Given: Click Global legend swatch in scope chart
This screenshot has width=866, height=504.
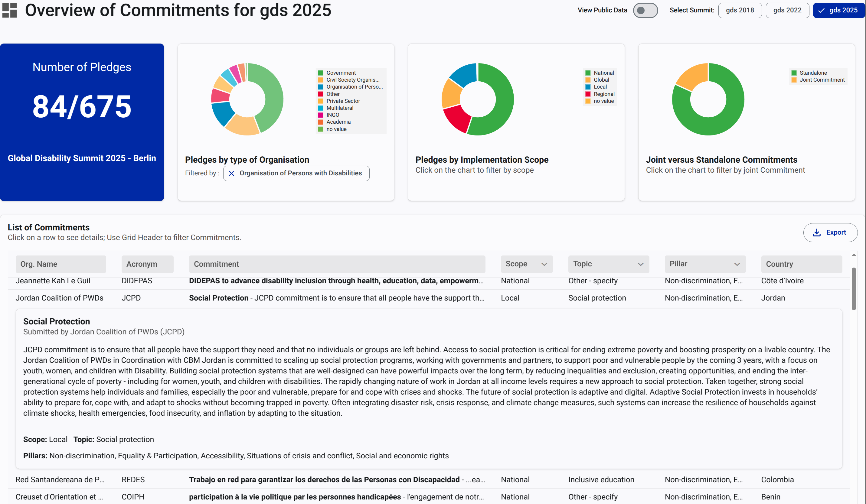Looking at the screenshot, I should pyautogui.click(x=588, y=80).
